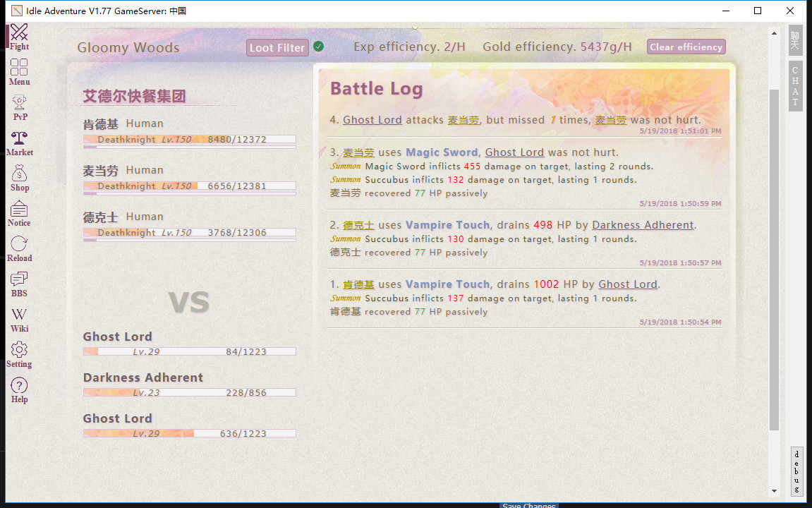Open the Wiki icon
812x508 pixels.
pos(19,317)
